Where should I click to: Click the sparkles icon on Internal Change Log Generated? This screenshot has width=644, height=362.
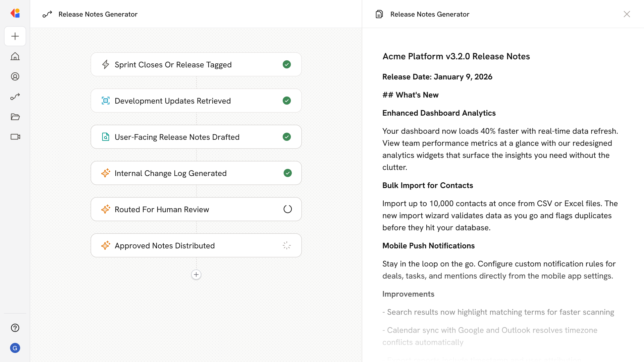point(106,173)
